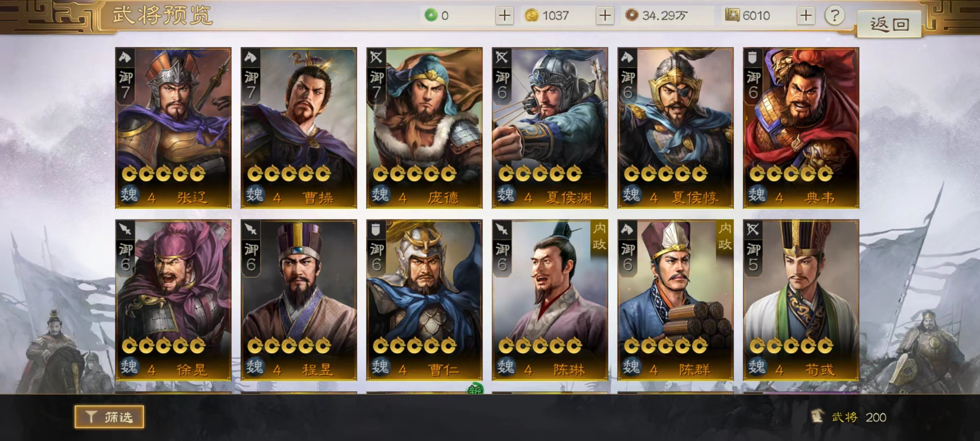The width and height of the screenshot is (980, 441).
Task: Open the 筛选 filter button
Action: pos(109,417)
